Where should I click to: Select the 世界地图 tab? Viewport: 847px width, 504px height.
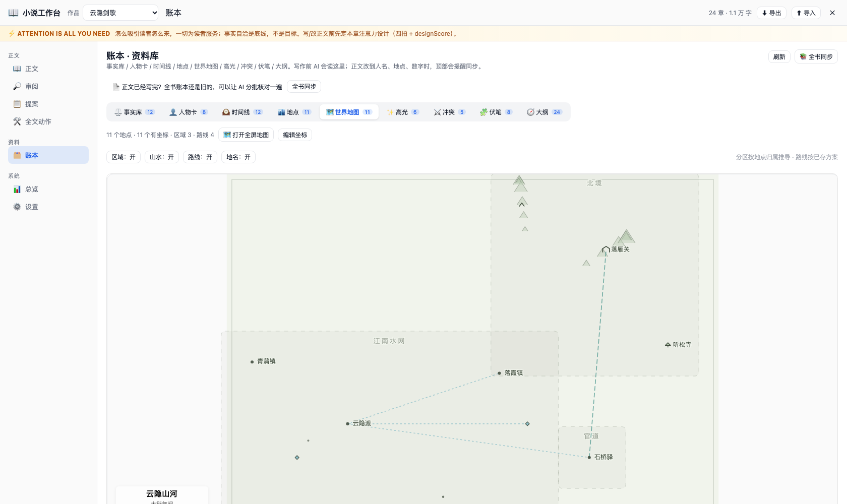point(349,112)
